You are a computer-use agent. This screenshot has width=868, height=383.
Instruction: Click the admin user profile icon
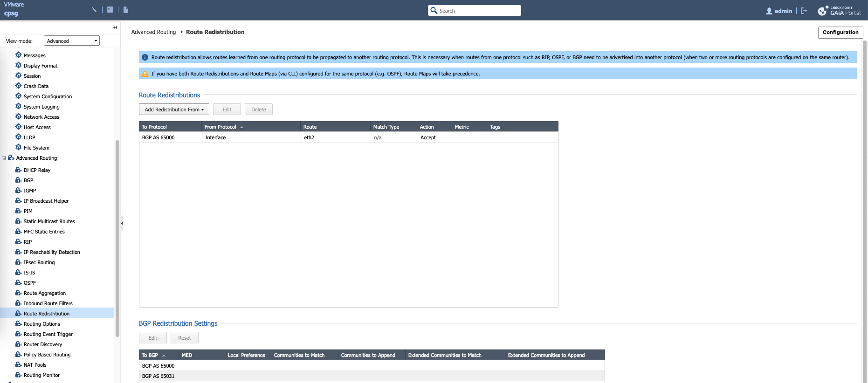pos(769,11)
